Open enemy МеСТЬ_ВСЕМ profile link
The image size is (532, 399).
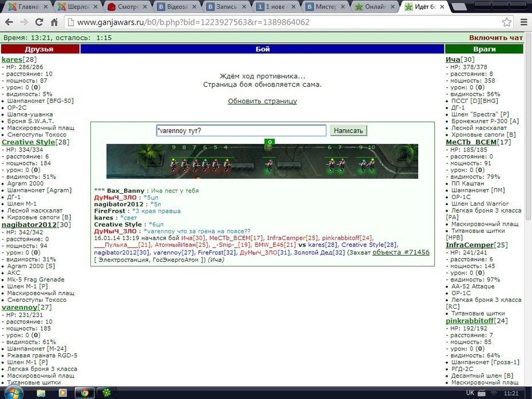point(471,142)
